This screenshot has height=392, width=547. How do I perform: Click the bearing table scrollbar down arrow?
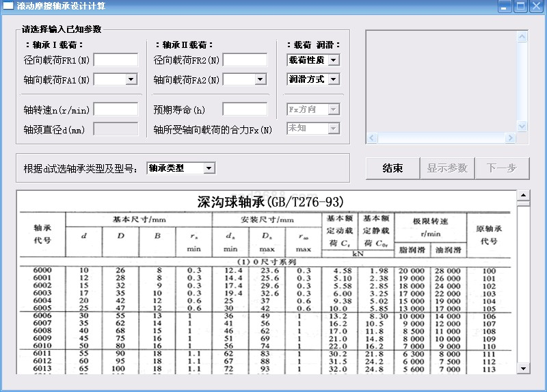pyautogui.click(x=523, y=369)
